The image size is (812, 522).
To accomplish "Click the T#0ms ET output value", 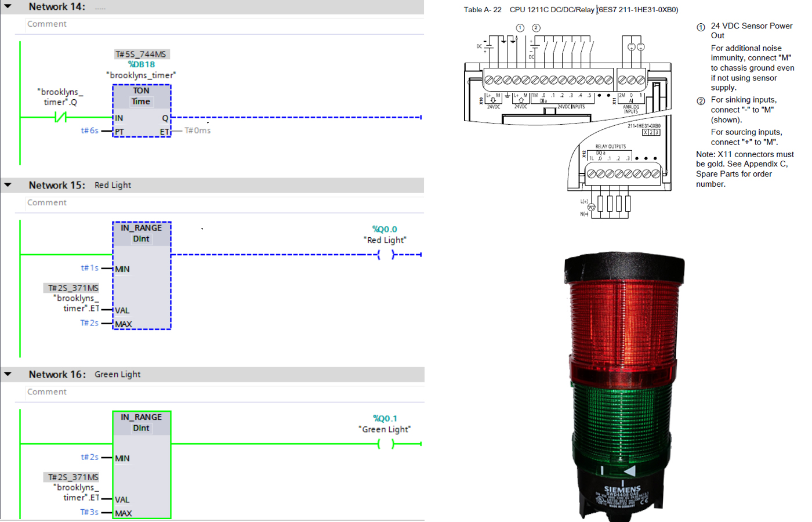I will [x=197, y=130].
